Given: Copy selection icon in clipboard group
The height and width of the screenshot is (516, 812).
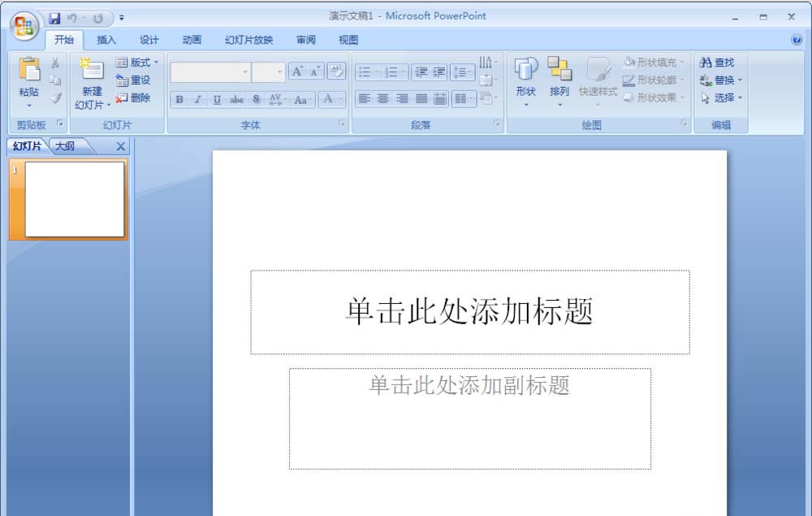Looking at the screenshot, I should (55, 80).
